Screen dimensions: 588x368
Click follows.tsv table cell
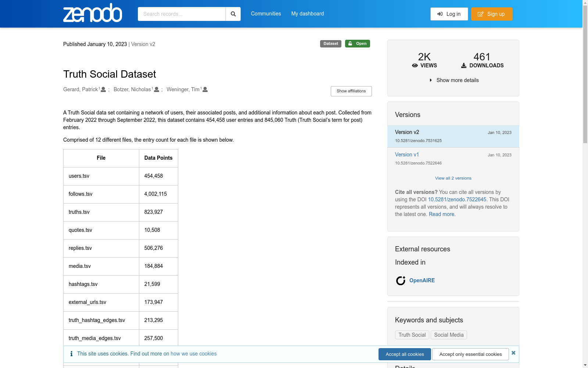(x=101, y=194)
